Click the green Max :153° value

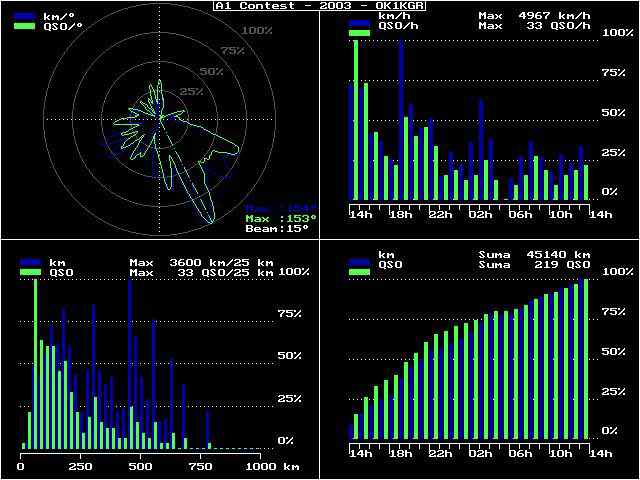(x=281, y=218)
